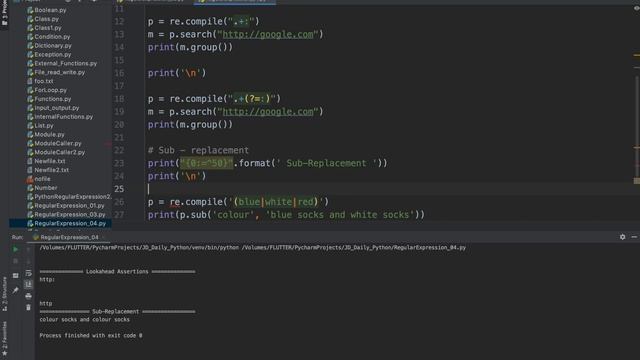Viewport: 640px width, 360px height.
Task: Click the '# Sub - replacement' comment
Action: pyautogui.click(x=198, y=150)
